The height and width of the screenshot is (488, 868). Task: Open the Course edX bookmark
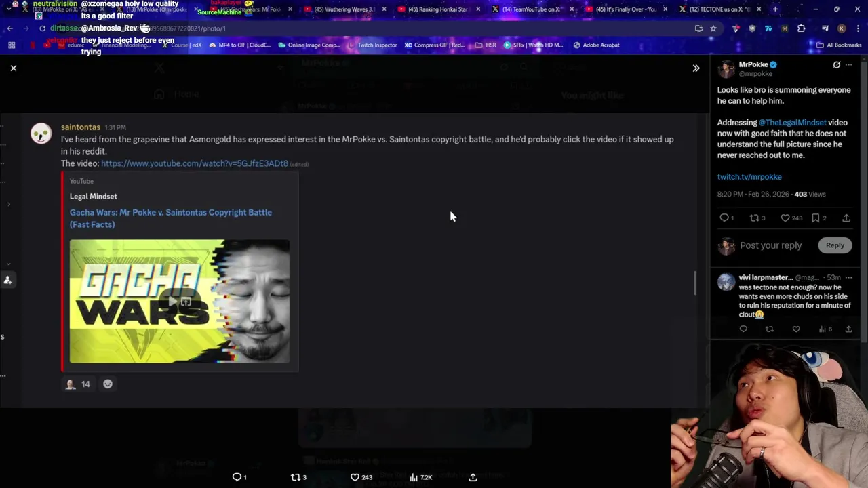coord(183,45)
